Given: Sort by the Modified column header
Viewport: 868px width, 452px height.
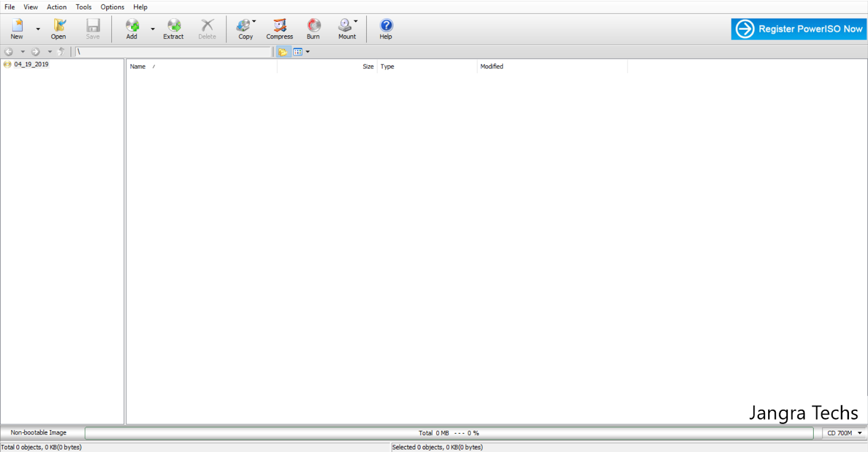Looking at the screenshot, I should [x=552, y=66].
